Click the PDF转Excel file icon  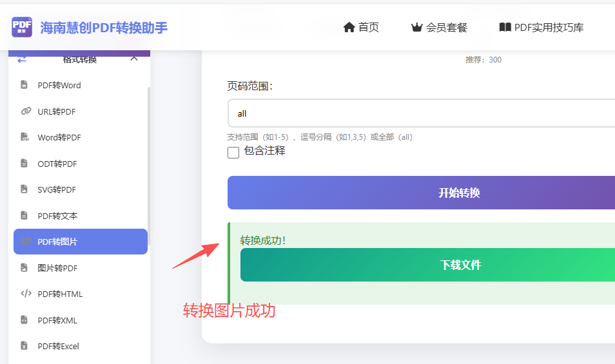[x=24, y=345]
